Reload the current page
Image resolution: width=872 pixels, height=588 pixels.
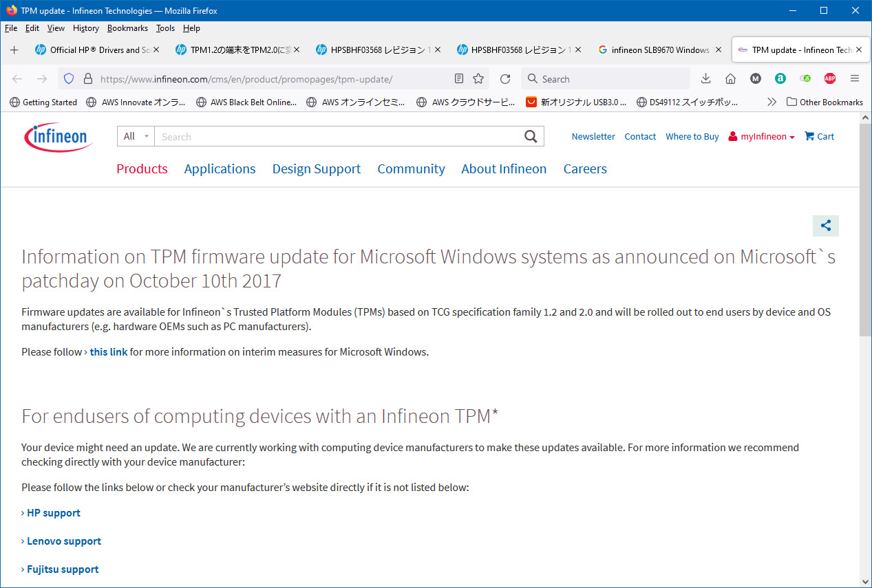click(505, 79)
